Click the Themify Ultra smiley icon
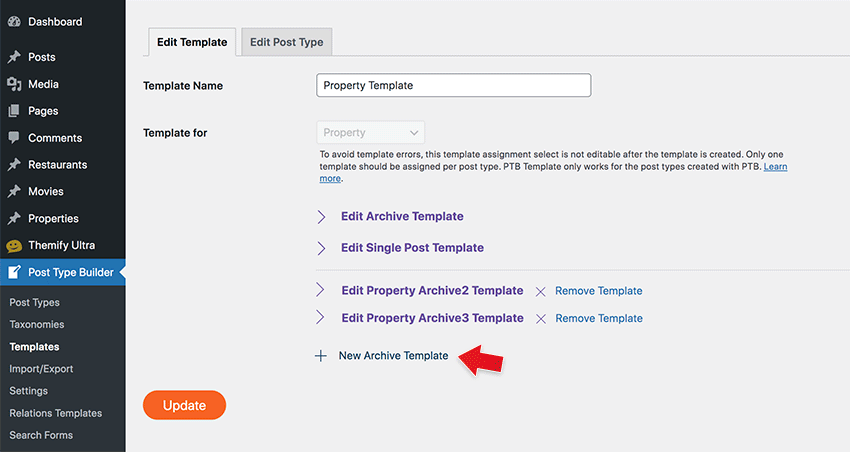850x452 pixels. tap(14, 246)
